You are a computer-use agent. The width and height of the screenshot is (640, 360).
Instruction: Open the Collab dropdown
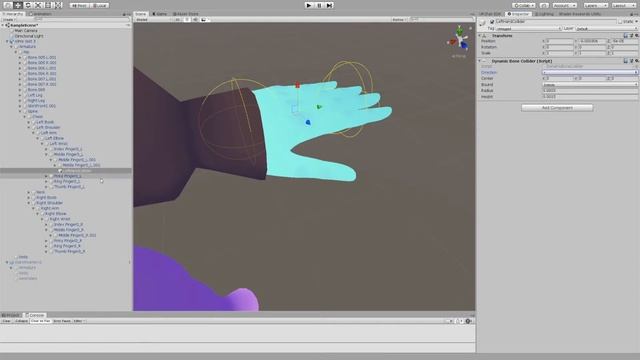(x=524, y=6)
